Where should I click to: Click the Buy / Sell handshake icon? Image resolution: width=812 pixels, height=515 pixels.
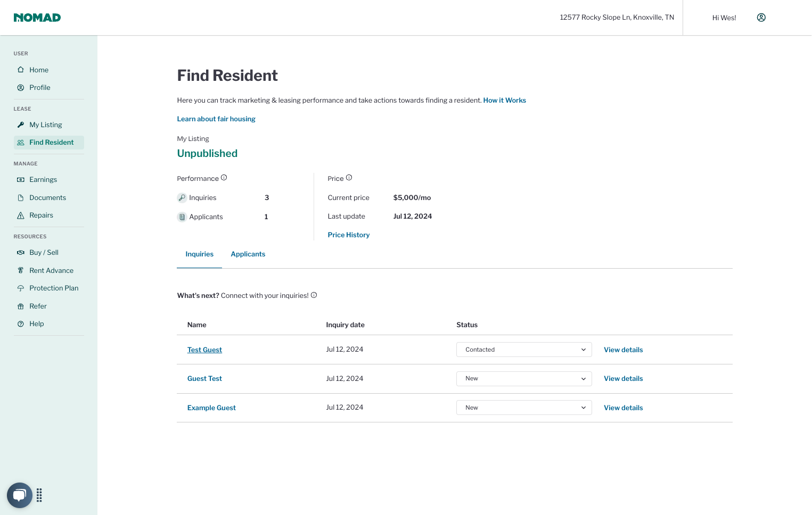pos(21,253)
